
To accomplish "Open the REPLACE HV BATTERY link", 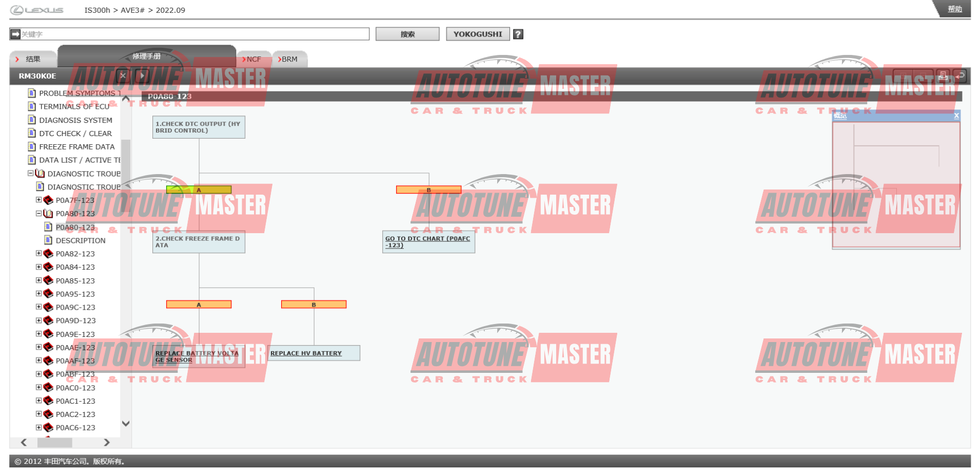I will [306, 353].
